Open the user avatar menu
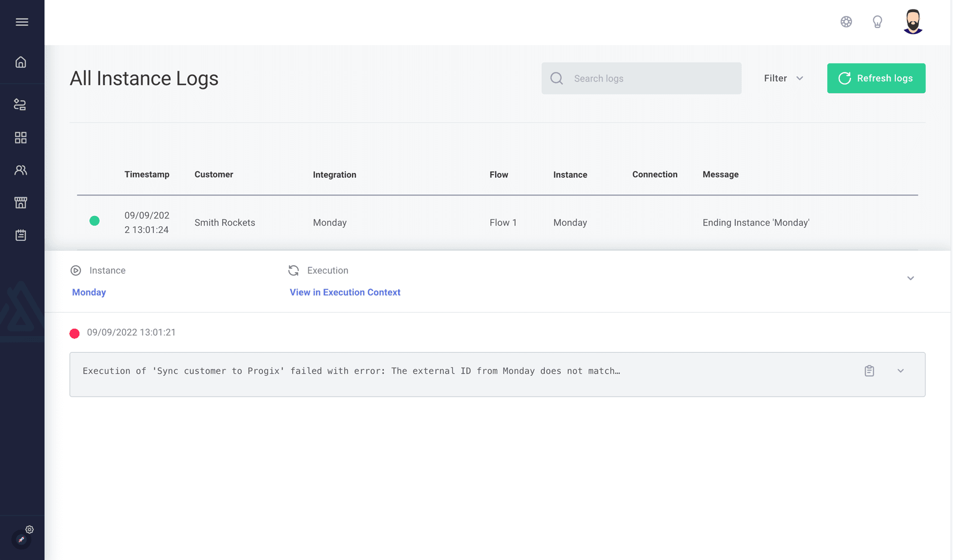Screen dimensions: 953x560 tap(913, 22)
